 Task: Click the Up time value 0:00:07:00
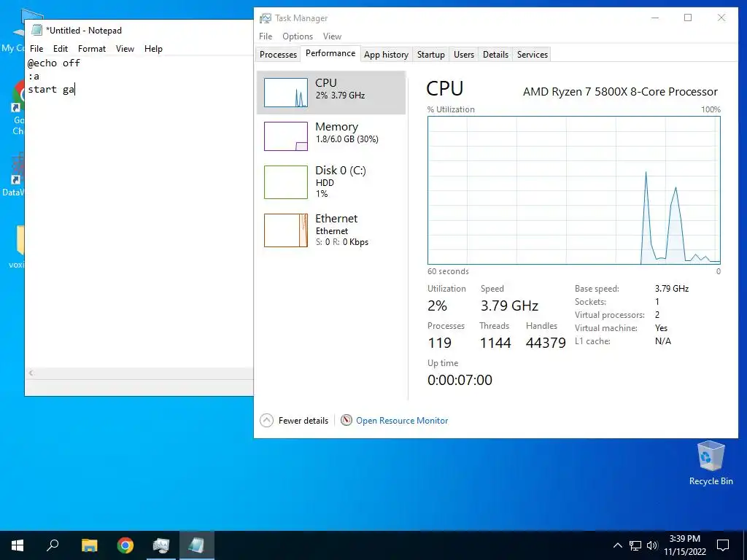(460, 380)
